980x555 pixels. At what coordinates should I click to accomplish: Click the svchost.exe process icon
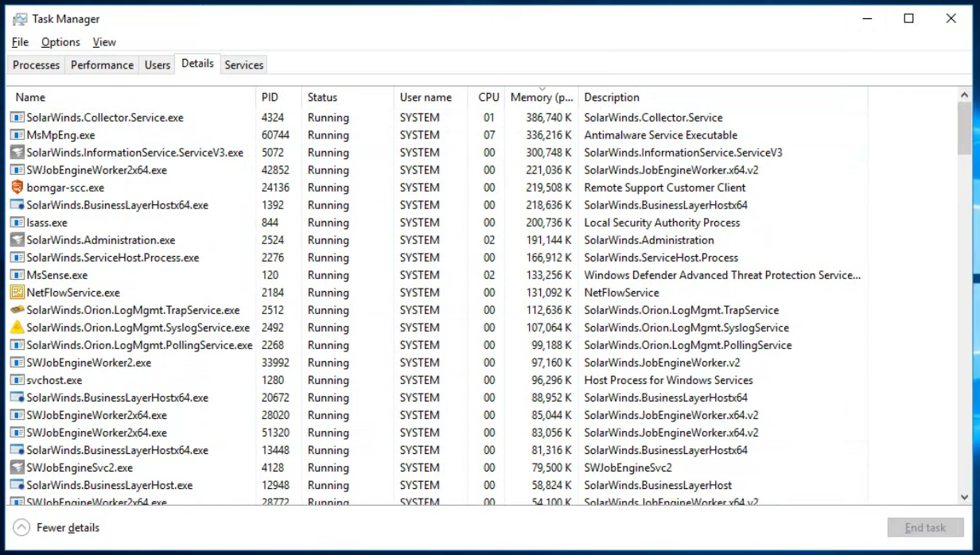pyautogui.click(x=17, y=380)
